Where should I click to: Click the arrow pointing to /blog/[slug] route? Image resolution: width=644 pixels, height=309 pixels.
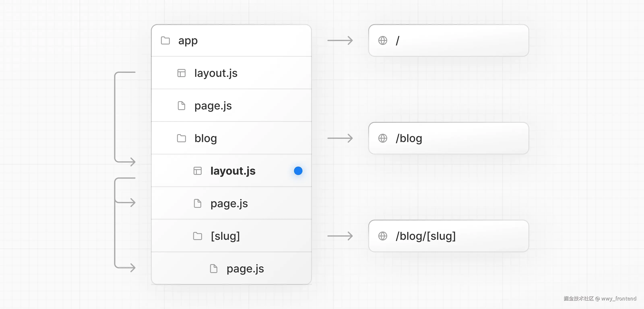(x=340, y=236)
